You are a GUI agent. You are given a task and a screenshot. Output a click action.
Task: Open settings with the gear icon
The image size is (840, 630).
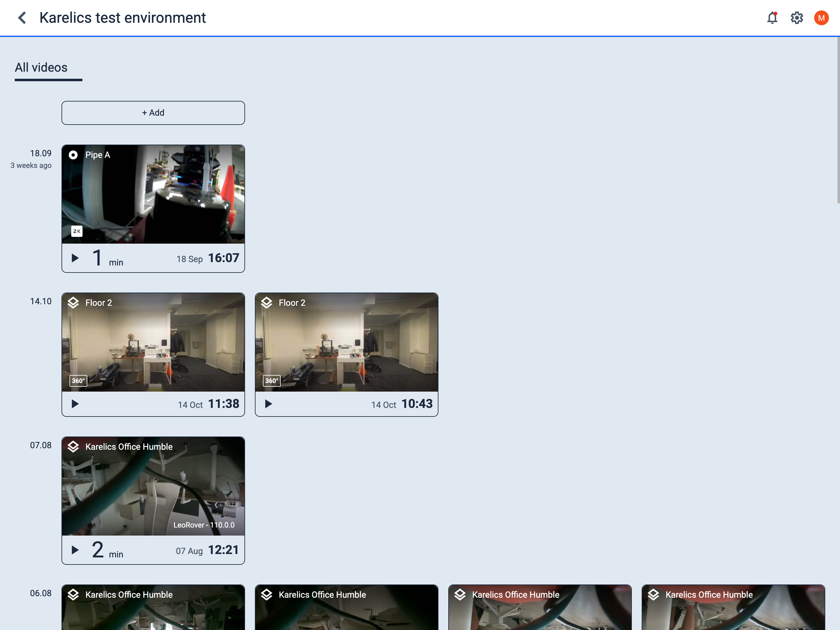797,18
